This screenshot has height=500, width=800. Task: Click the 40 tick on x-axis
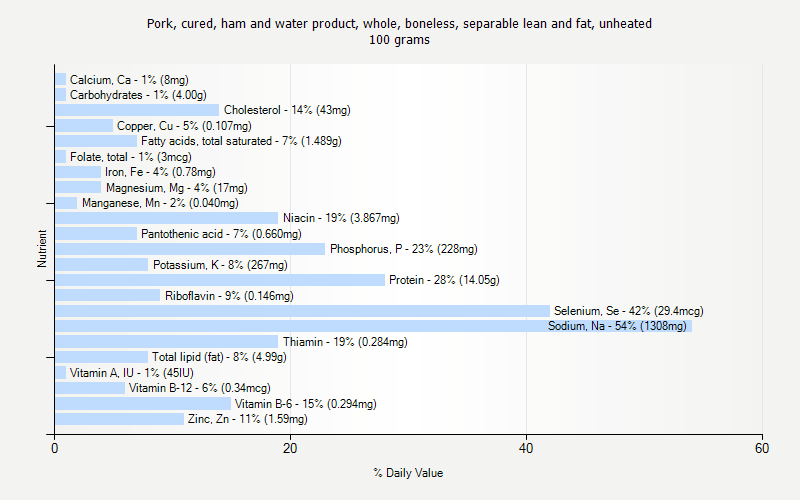coord(527,450)
